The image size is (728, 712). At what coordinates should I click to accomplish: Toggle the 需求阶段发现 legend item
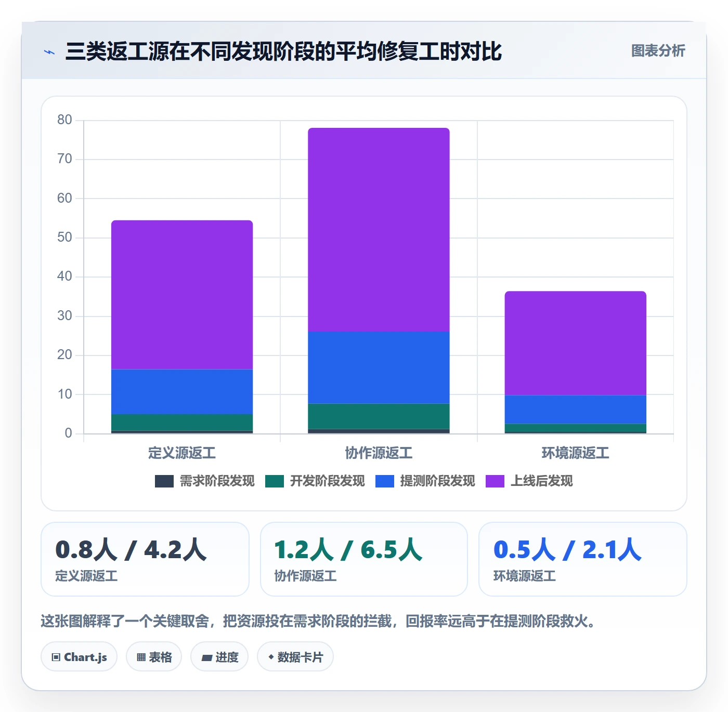205,481
